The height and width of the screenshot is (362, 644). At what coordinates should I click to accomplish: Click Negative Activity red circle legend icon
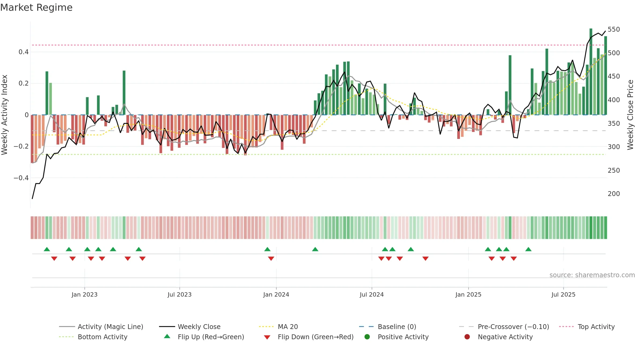467,337
